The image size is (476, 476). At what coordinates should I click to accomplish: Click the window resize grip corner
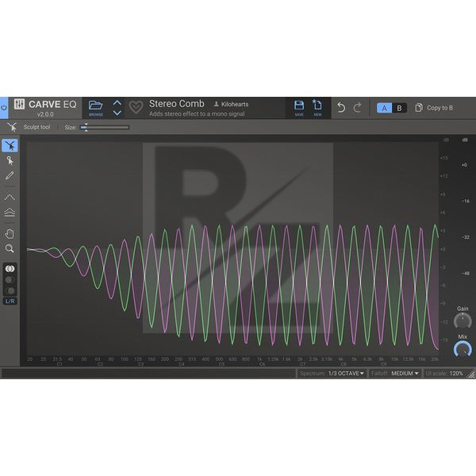tap(471, 374)
